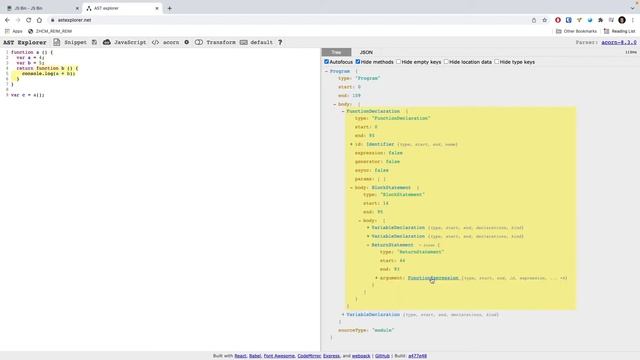Click the "end: 109" Program property

click(349, 96)
